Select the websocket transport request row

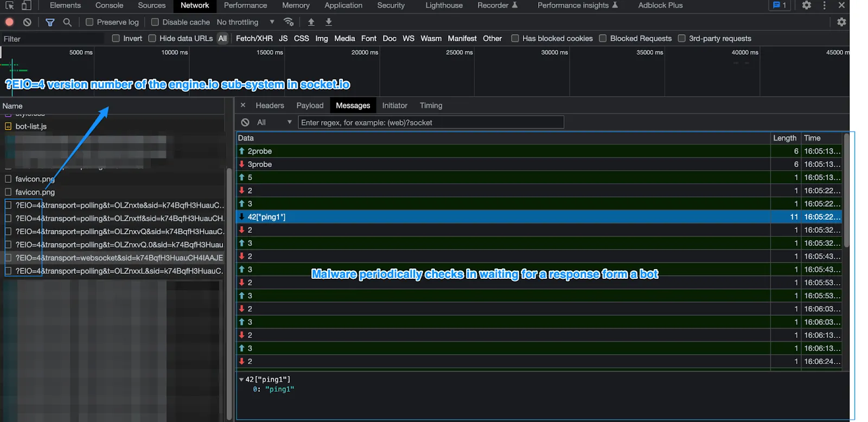click(119, 258)
